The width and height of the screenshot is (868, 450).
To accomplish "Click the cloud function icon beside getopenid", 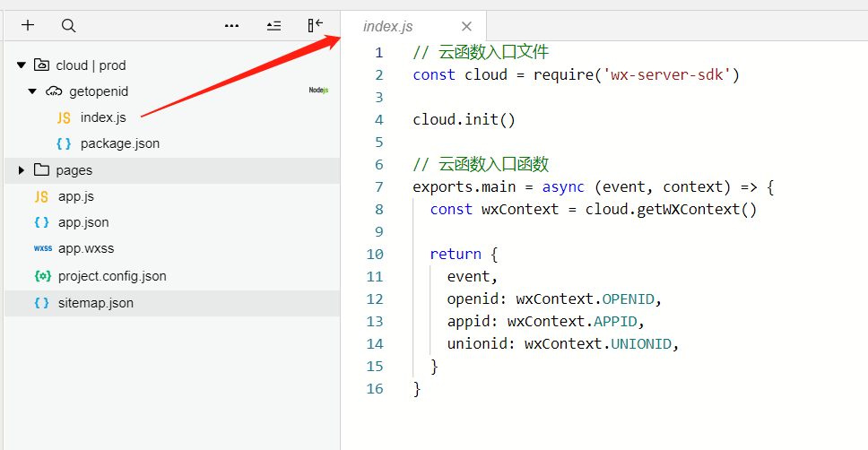I will tap(54, 91).
